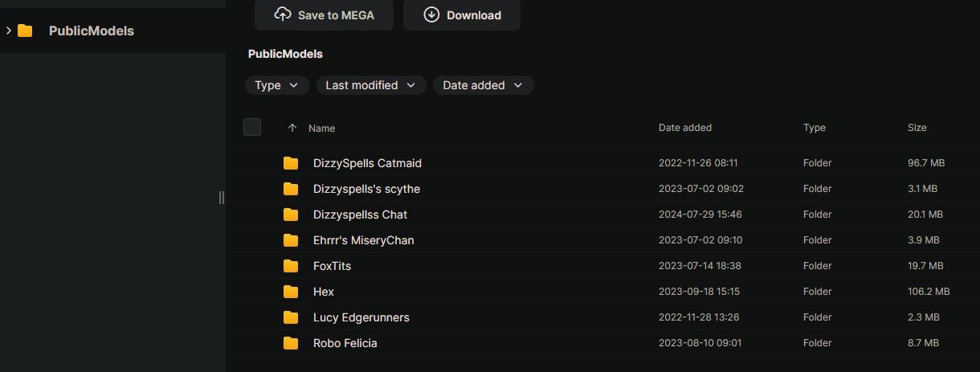Click the folder icon for DizzySpells Catmaid
The width and height of the screenshot is (980, 372).
click(x=291, y=163)
